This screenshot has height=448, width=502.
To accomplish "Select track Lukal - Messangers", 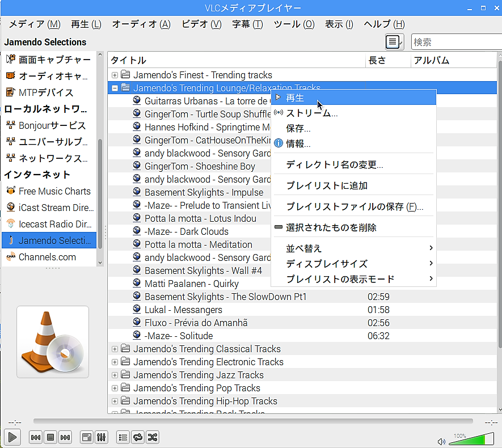I will 302,310.
